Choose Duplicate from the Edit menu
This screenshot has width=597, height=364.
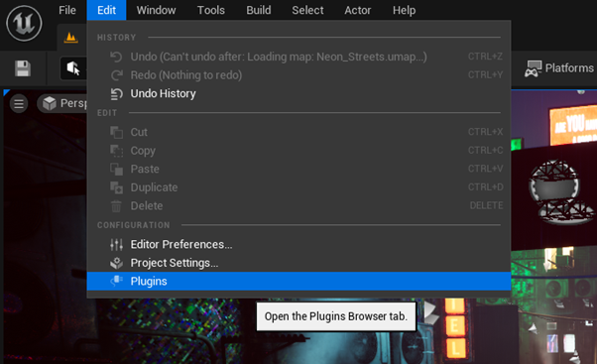(298, 187)
